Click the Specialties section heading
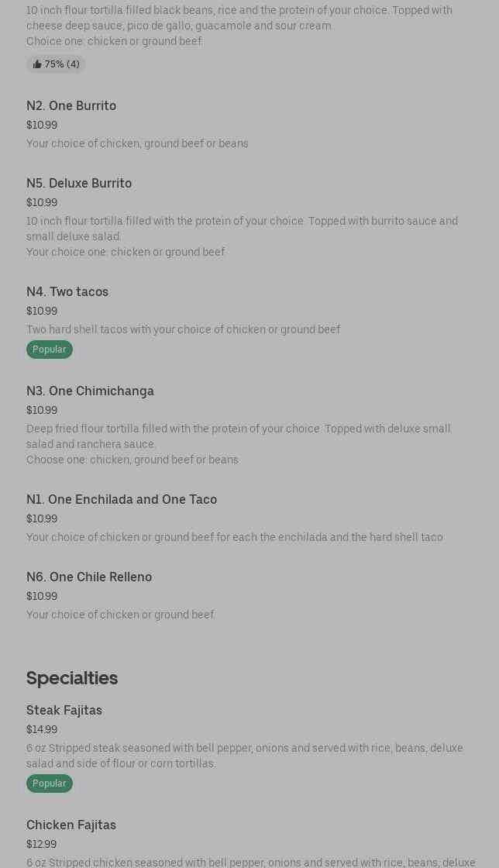The height and width of the screenshot is (868, 499). pos(72,677)
